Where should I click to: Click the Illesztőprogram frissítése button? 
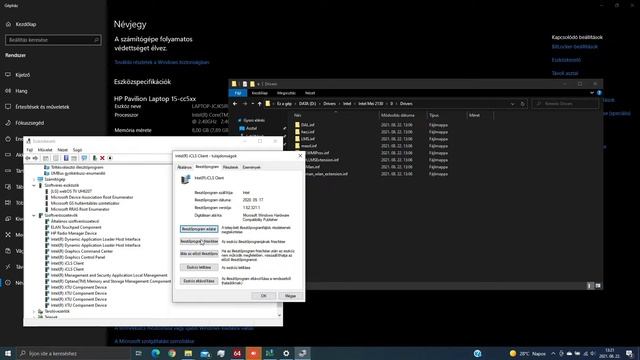(x=199, y=241)
